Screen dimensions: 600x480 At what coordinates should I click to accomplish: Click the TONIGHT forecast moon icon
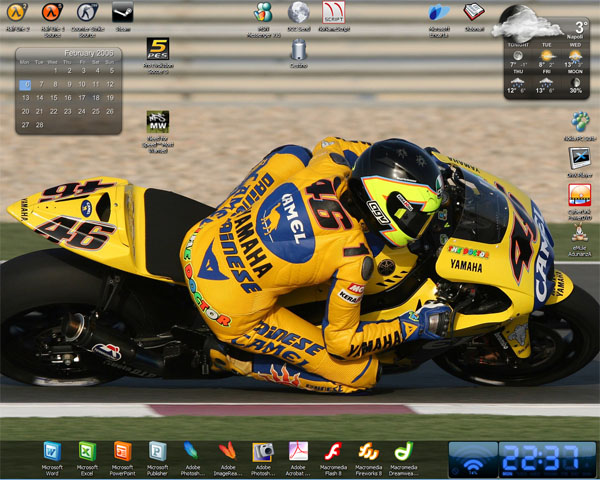pos(518,56)
